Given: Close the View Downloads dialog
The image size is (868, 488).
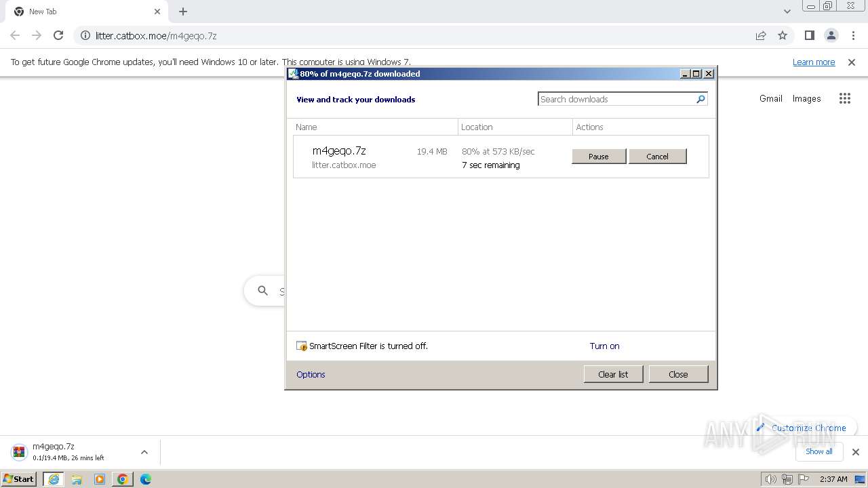Looking at the screenshot, I should pos(678,374).
